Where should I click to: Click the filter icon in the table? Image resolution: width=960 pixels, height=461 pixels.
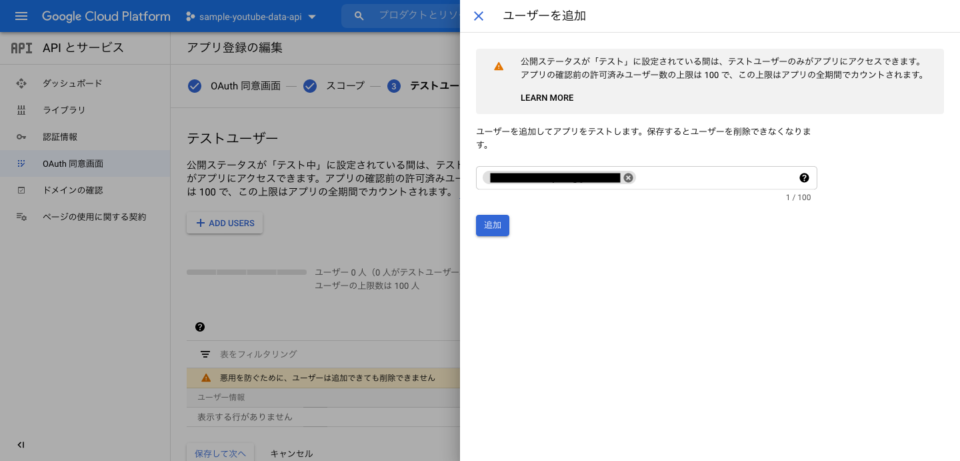[206, 354]
